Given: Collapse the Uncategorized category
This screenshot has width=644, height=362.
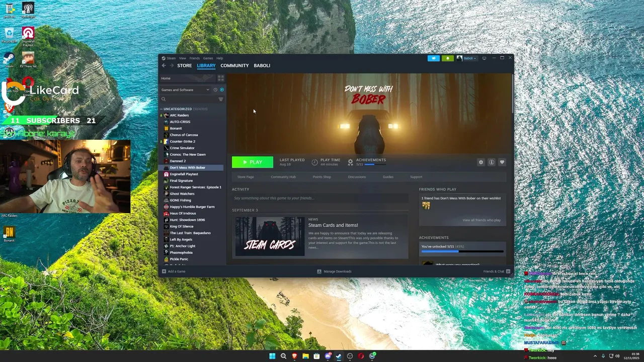Looking at the screenshot, I should tap(162, 109).
